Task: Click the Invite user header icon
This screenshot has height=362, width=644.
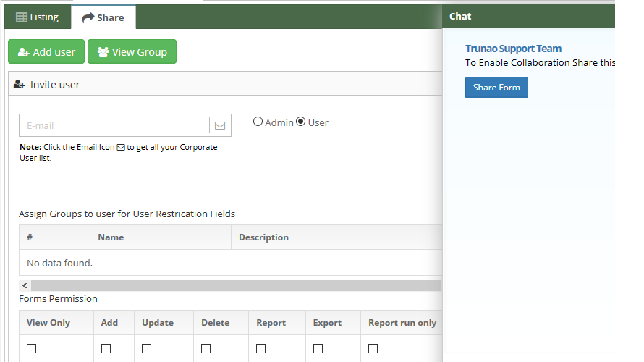Action: 20,85
